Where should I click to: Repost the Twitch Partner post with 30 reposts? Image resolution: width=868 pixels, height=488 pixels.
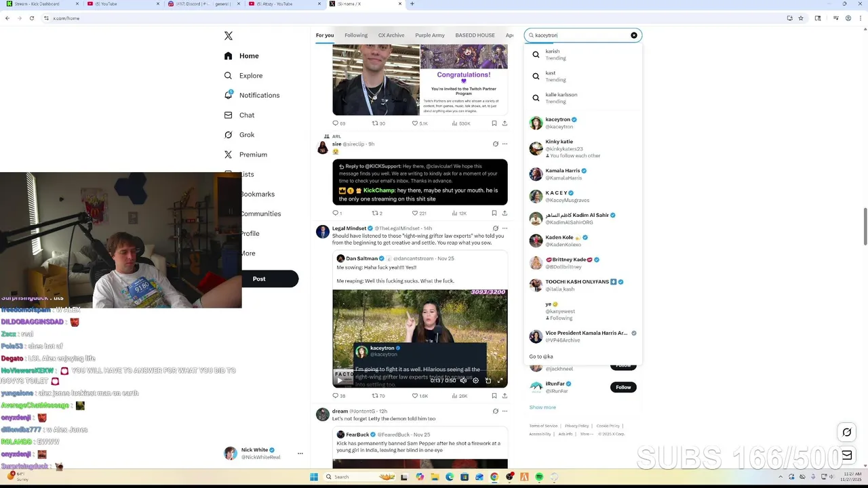[374, 123]
